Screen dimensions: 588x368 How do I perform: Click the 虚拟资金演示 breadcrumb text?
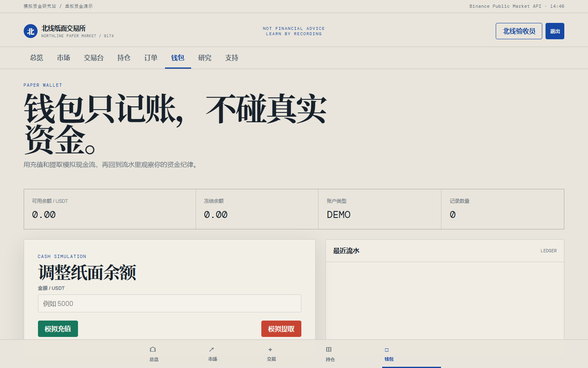[79, 6]
